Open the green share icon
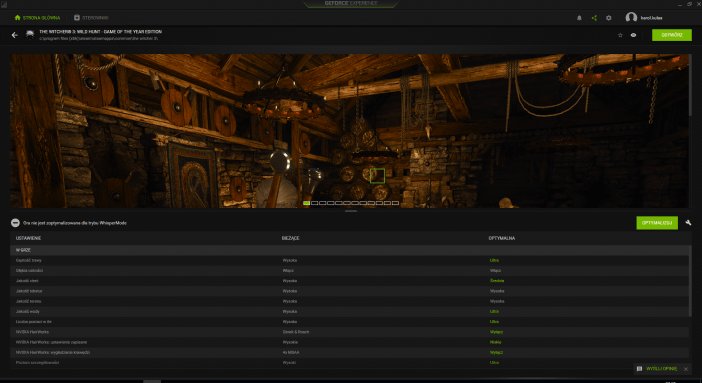This screenshot has height=383, width=702. tap(594, 18)
